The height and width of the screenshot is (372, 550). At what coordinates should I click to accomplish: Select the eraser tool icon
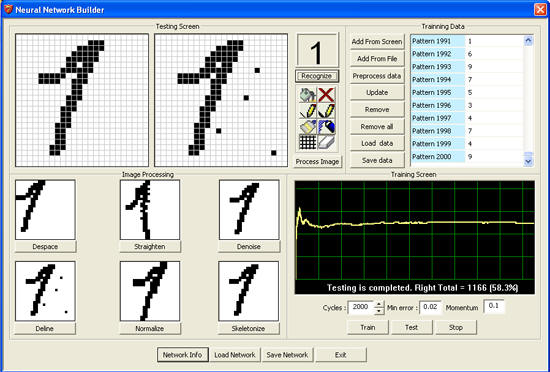click(x=326, y=142)
